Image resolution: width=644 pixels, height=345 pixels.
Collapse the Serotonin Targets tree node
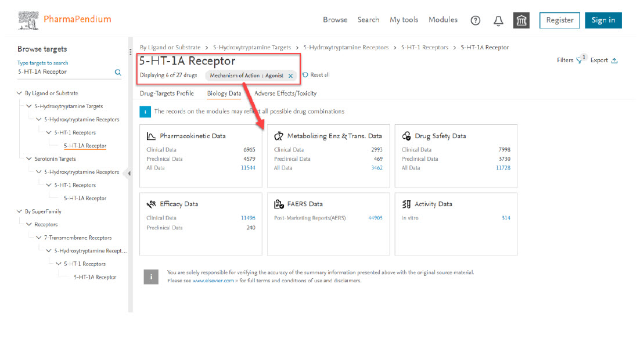(x=30, y=159)
